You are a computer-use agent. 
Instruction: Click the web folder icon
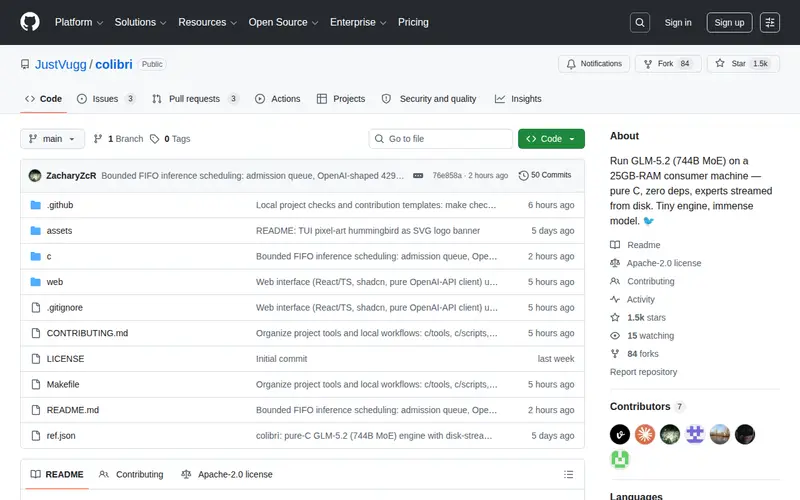tap(35, 282)
